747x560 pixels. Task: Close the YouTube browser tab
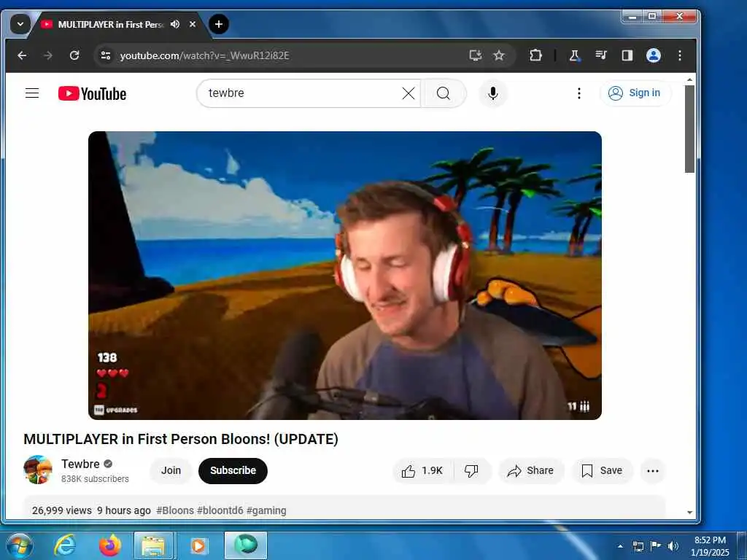[193, 24]
